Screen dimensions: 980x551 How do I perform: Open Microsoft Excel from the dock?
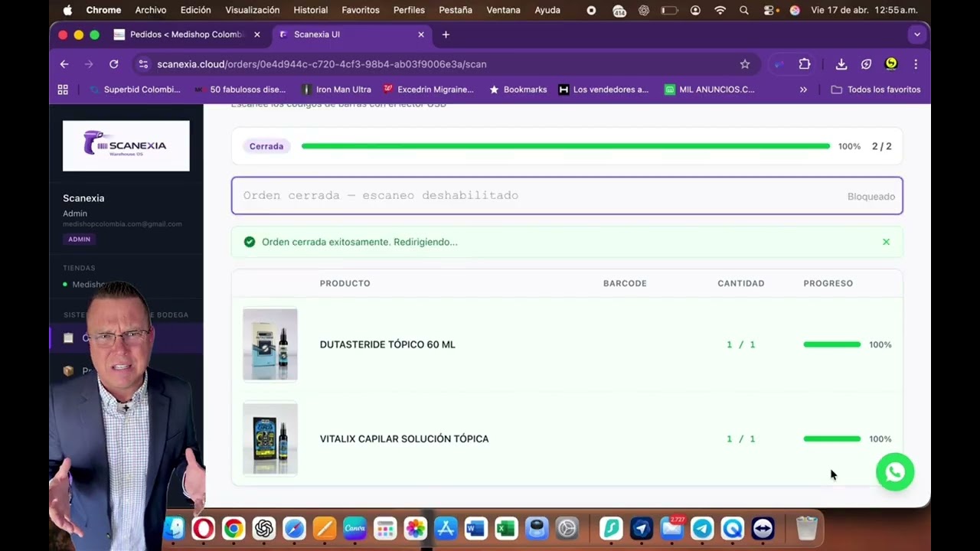click(x=506, y=528)
